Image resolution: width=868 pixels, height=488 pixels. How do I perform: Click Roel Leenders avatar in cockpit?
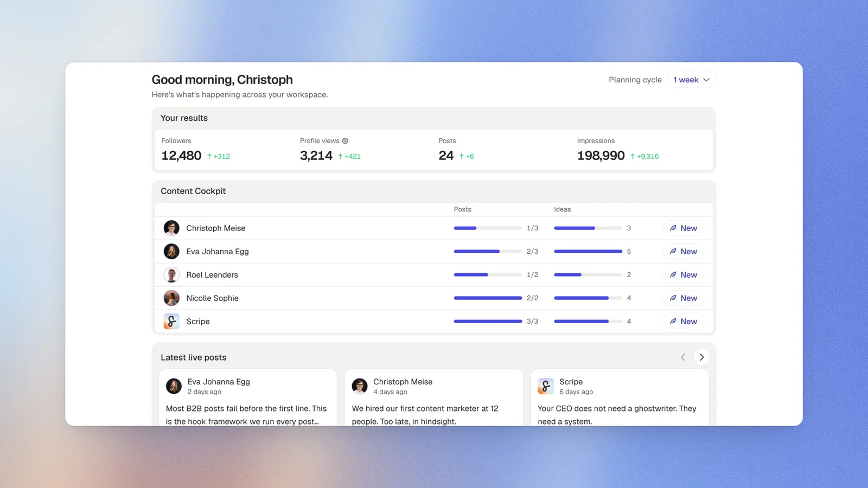pyautogui.click(x=171, y=275)
